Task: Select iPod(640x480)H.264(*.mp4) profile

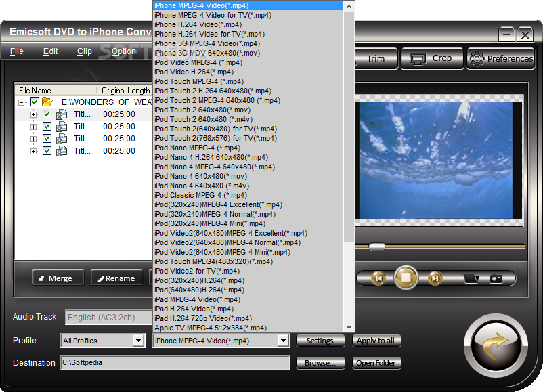Action: [248, 290]
